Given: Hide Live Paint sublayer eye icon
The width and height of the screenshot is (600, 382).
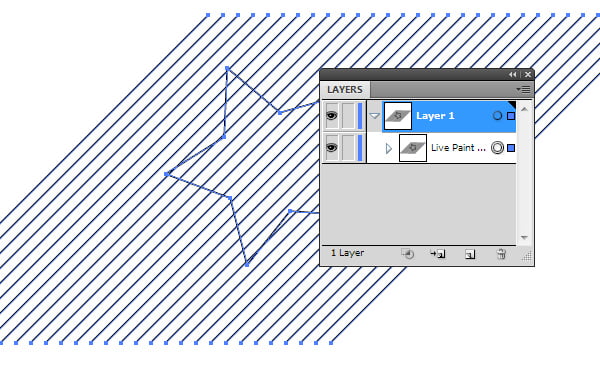Looking at the screenshot, I should 331,147.
